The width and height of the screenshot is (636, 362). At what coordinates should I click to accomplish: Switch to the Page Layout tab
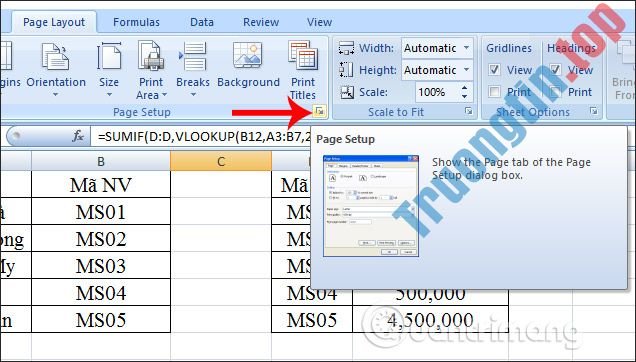click(x=54, y=22)
